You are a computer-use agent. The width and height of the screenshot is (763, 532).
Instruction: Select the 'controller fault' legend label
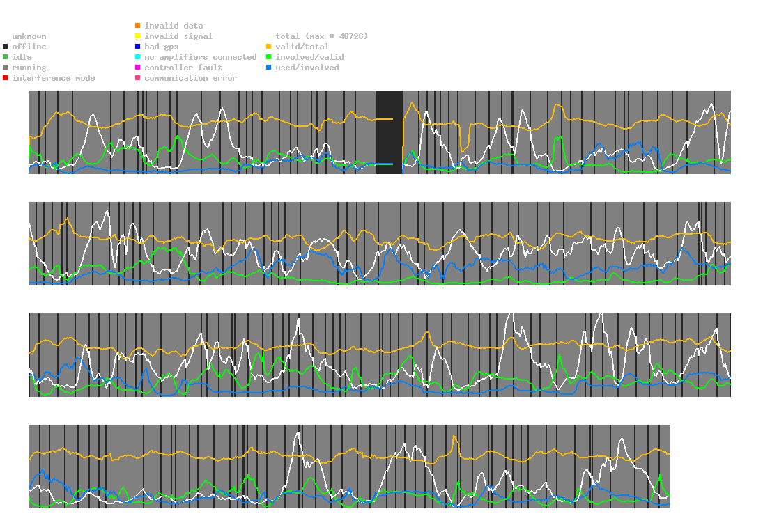(x=183, y=68)
